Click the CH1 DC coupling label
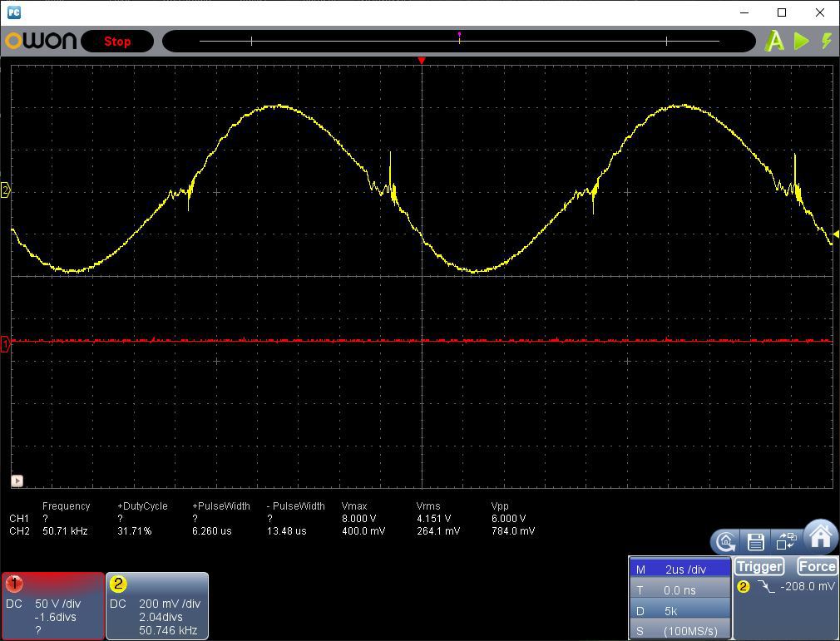 click(14, 604)
